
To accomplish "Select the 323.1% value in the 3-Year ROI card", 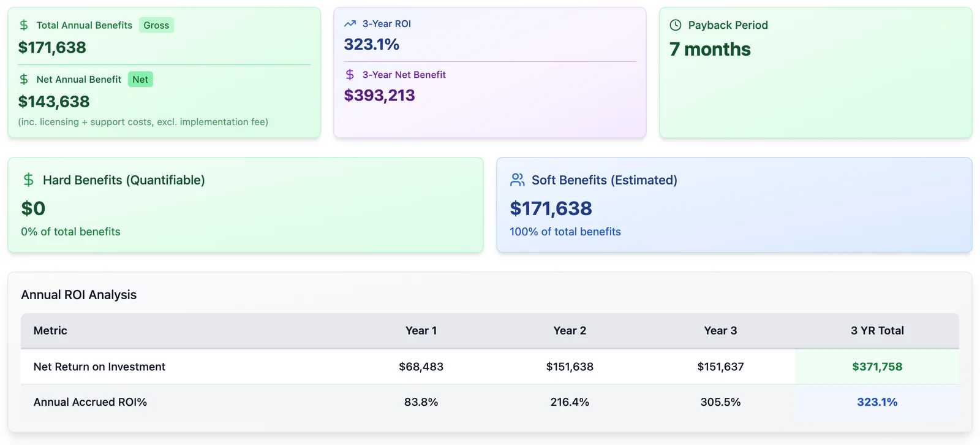I will (372, 44).
